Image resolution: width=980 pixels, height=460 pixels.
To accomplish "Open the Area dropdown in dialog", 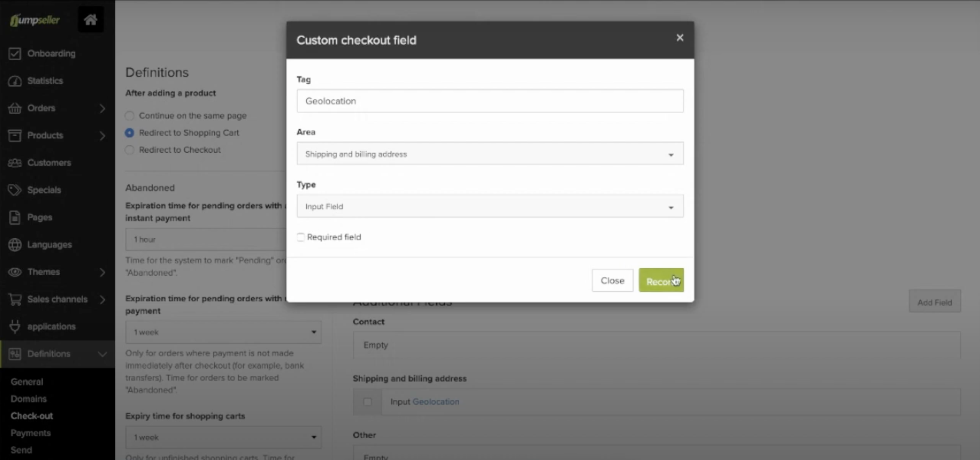I will 490,154.
